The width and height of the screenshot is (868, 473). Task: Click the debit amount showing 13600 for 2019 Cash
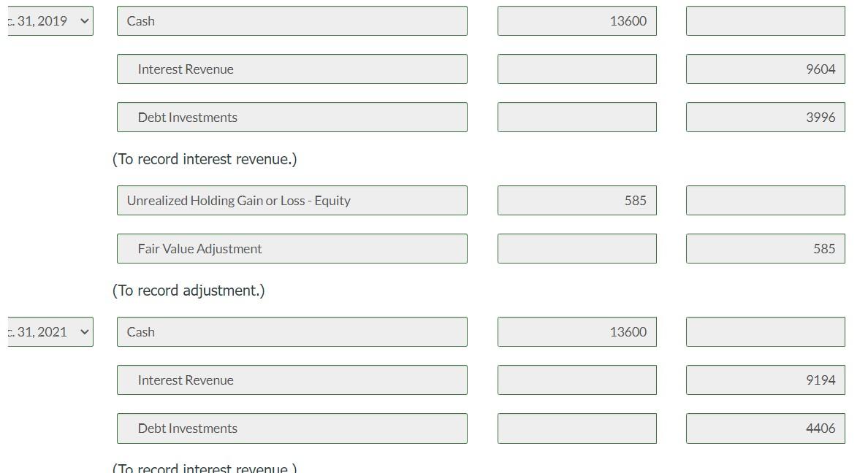576,20
